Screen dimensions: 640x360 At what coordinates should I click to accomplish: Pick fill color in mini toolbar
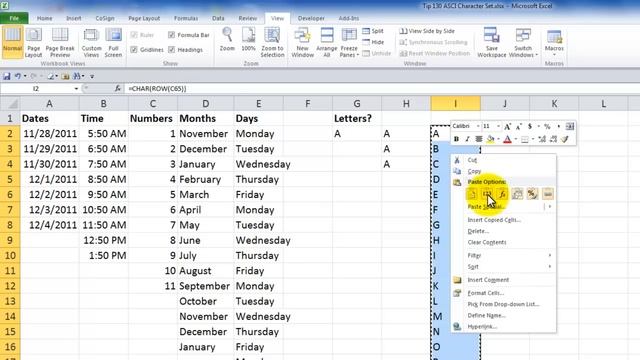490,139
